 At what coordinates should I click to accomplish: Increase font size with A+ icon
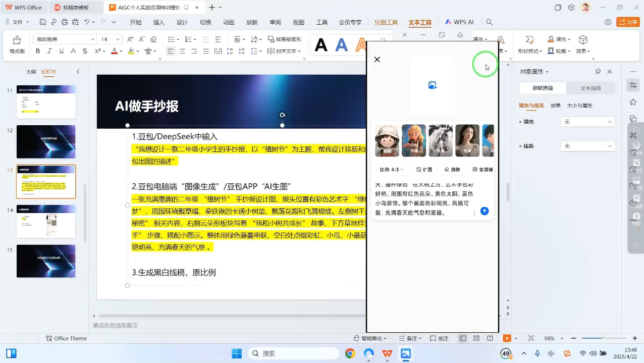(x=130, y=39)
